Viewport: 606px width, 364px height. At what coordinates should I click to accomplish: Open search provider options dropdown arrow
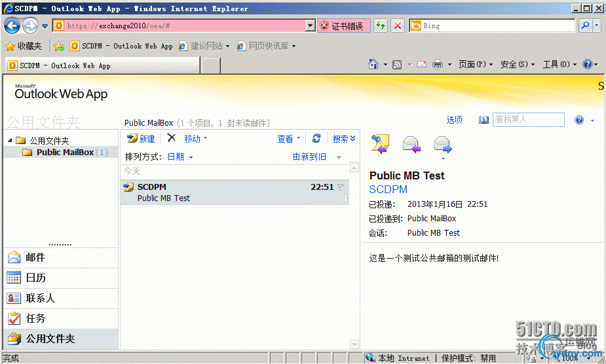[597, 26]
